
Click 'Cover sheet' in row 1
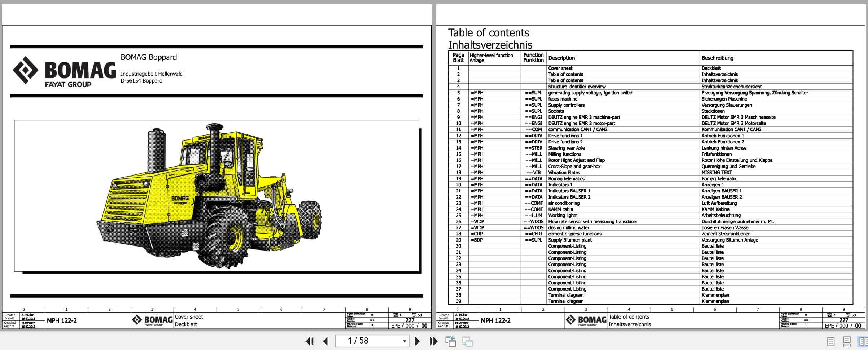pos(560,68)
